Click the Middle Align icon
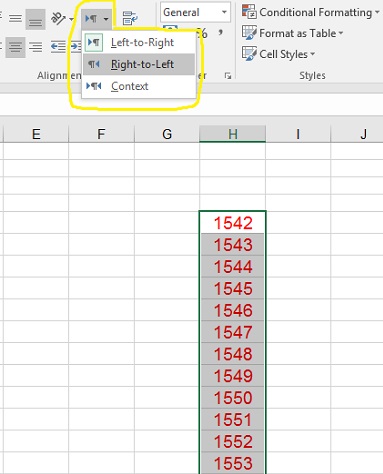Image resolution: width=383 pixels, height=474 pixels. click(x=15, y=19)
